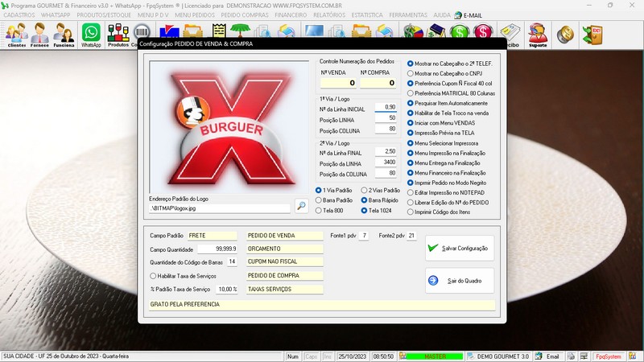Enable Habilitar Taxa de Serviços
Screen dimensions: 644x362
[x=183, y=276]
